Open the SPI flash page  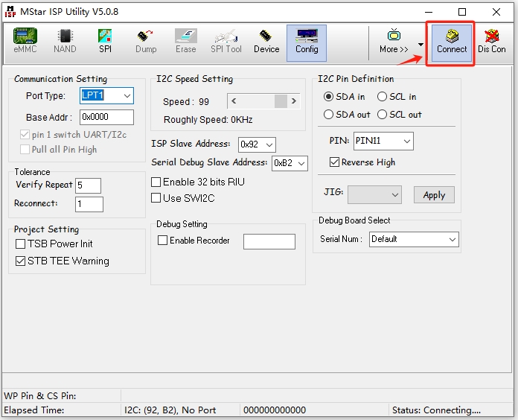105,41
